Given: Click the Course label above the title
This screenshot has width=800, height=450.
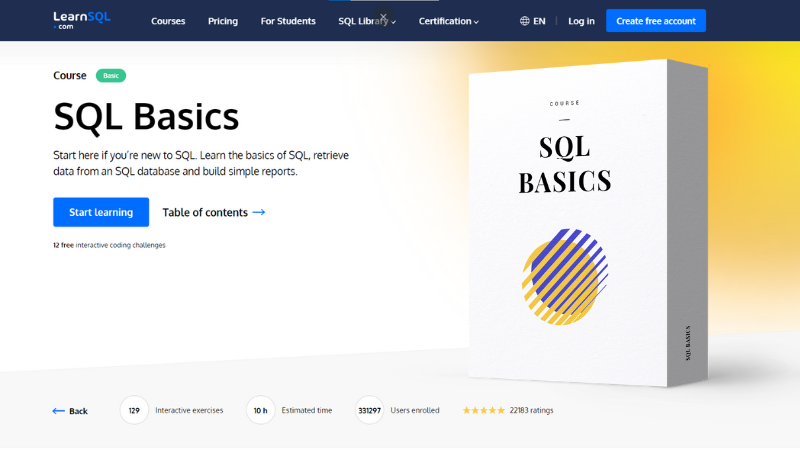Looking at the screenshot, I should click(70, 76).
